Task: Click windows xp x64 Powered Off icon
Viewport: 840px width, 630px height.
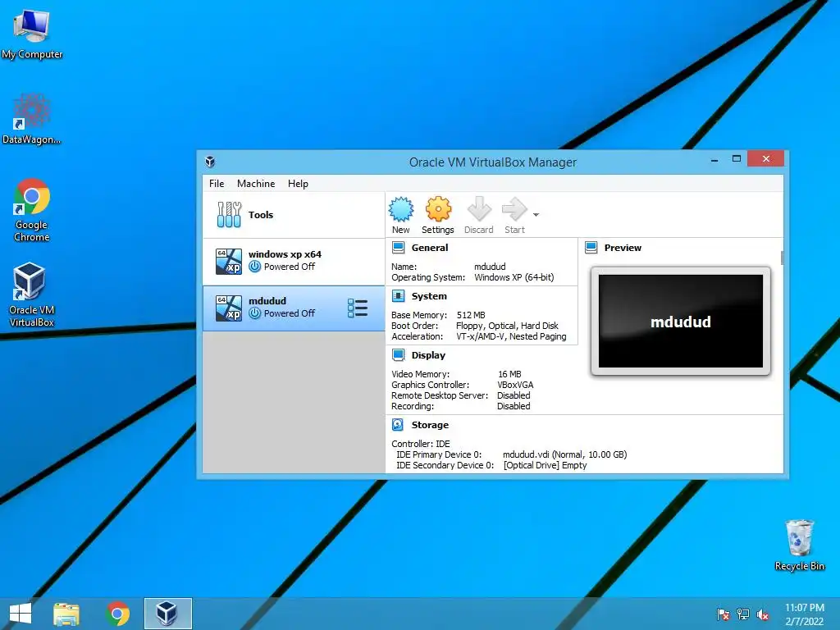Action: [255, 267]
